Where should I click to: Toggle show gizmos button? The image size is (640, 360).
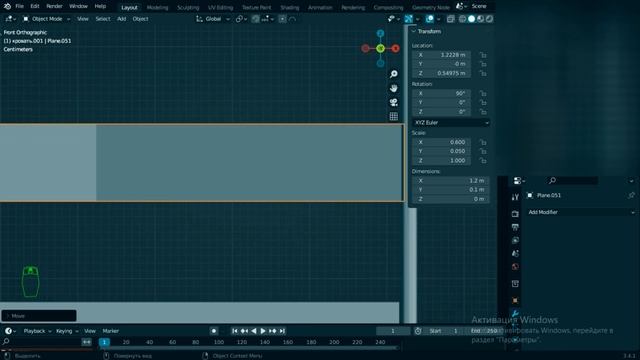point(409,19)
